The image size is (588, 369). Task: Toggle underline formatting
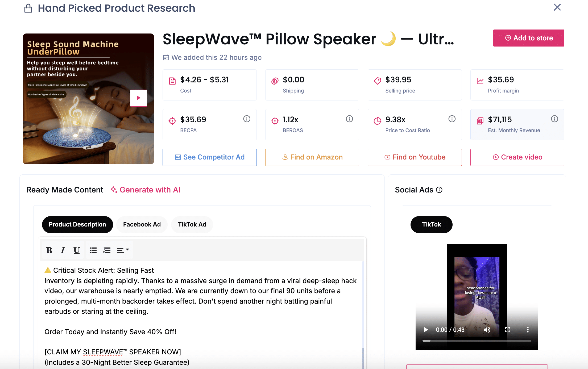(77, 250)
